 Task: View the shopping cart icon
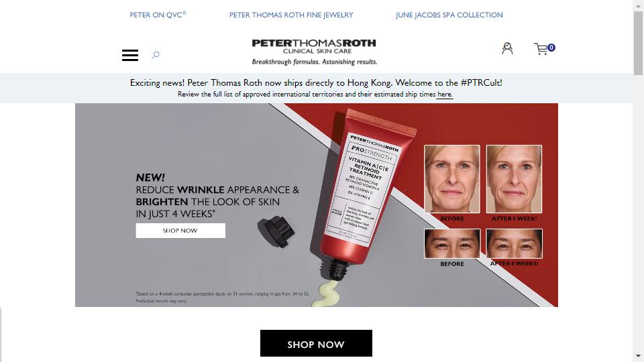(541, 49)
